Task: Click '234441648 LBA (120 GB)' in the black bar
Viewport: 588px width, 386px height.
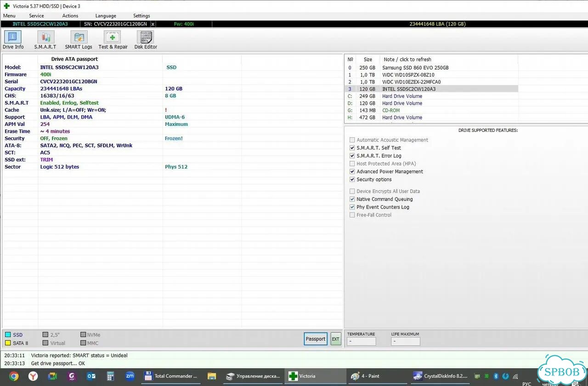Action: [437, 24]
